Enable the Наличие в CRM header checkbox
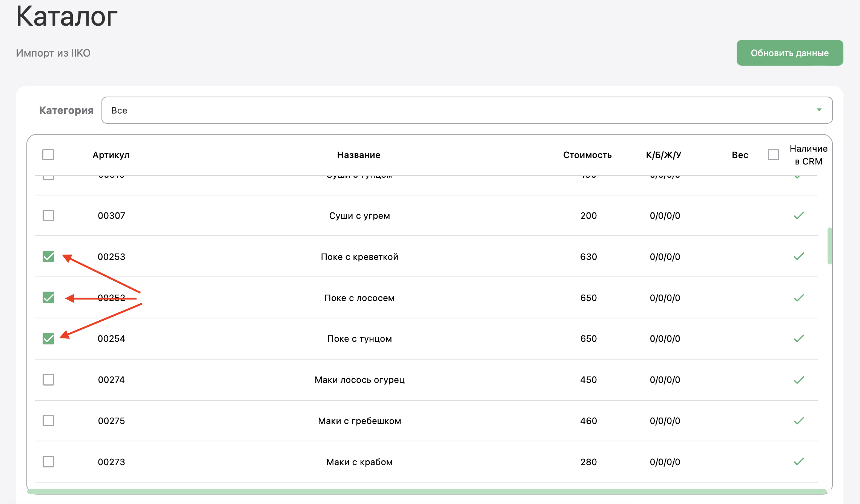Viewport: 860px width, 504px height. point(773,155)
